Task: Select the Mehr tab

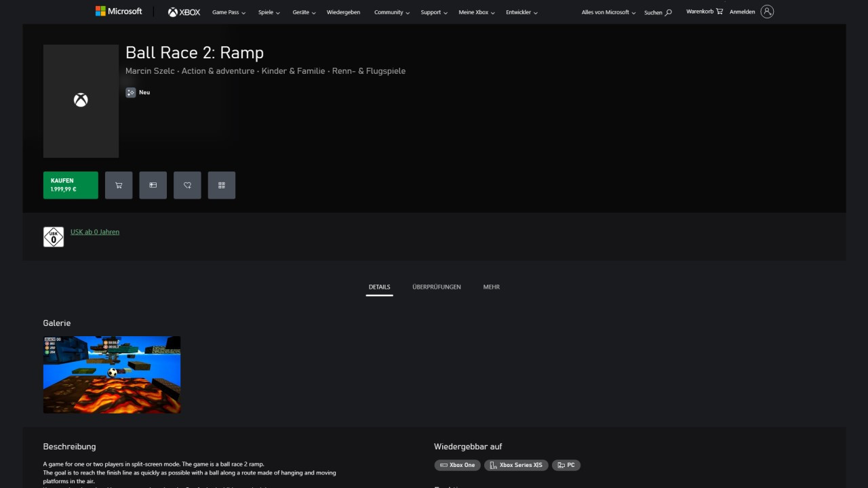Action: point(492,287)
